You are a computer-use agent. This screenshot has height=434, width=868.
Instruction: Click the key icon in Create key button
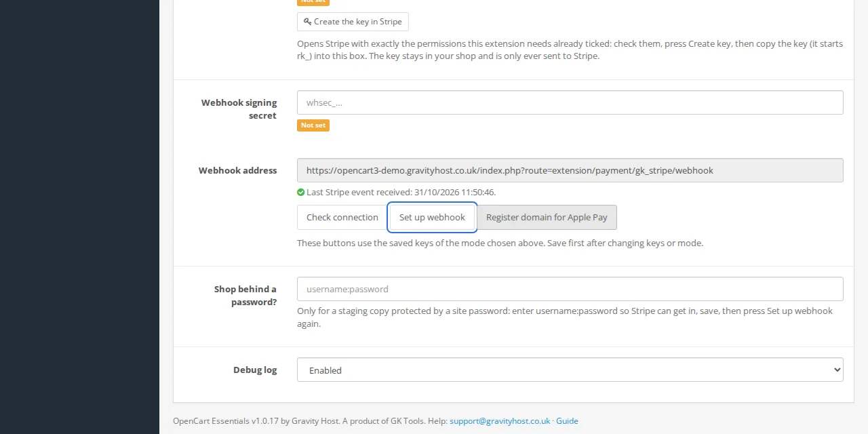click(x=308, y=22)
